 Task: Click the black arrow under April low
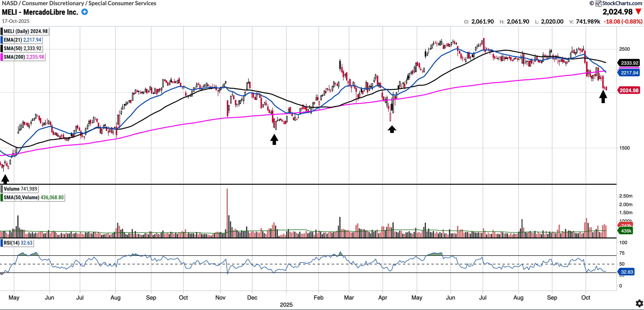(x=392, y=129)
